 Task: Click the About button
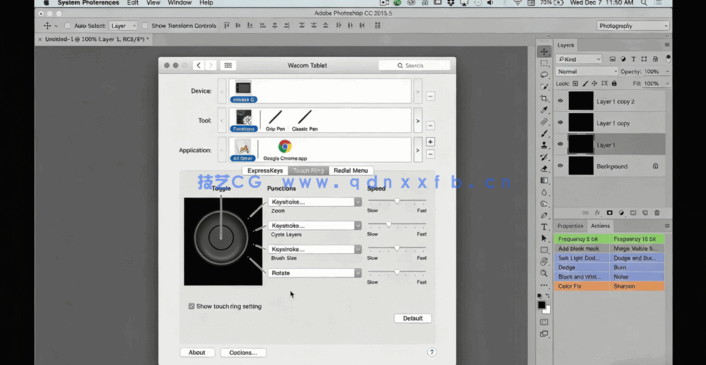[x=197, y=352]
